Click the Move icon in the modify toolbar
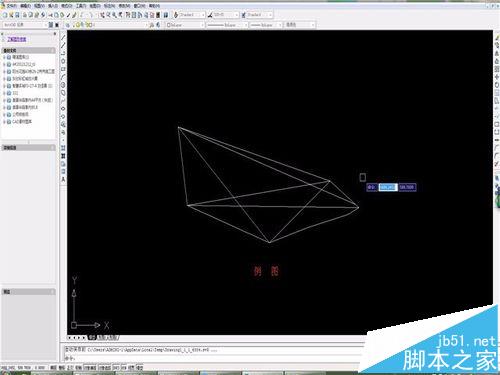The height and width of the screenshot is (375, 500). [497, 77]
